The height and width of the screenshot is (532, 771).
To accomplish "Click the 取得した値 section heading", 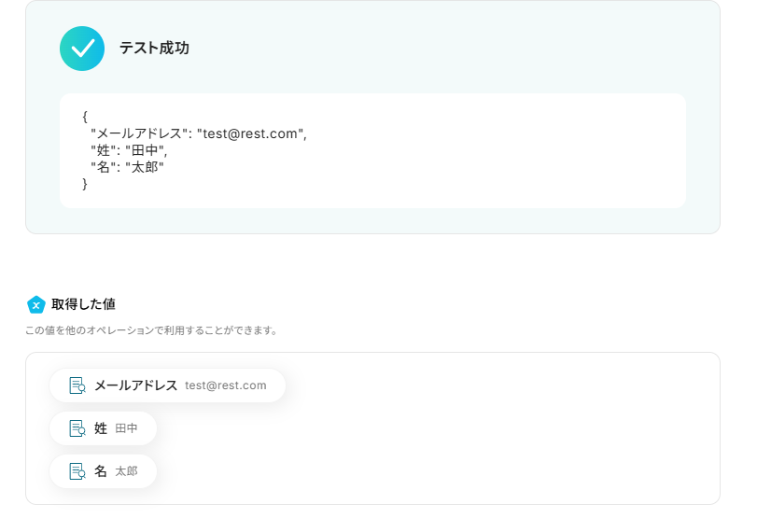I will coord(83,304).
